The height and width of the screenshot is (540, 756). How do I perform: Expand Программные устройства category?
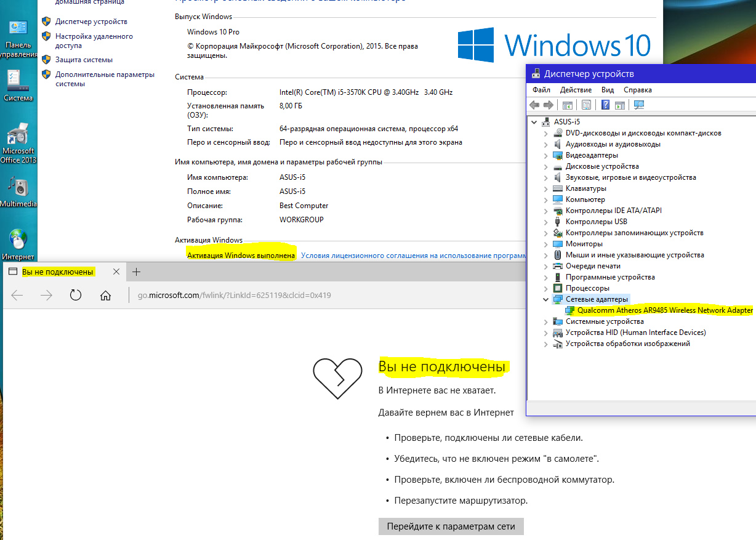[545, 277]
